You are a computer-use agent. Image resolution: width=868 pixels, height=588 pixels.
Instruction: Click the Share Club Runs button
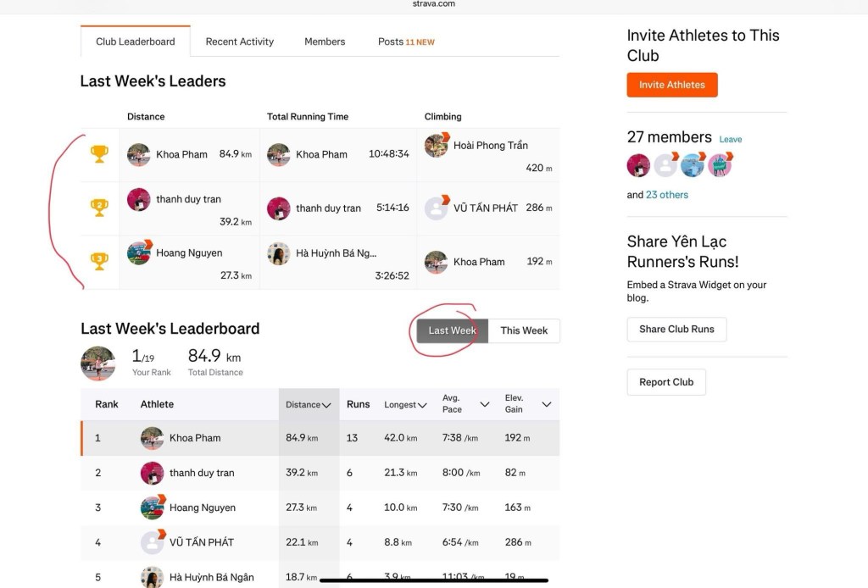coord(676,330)
